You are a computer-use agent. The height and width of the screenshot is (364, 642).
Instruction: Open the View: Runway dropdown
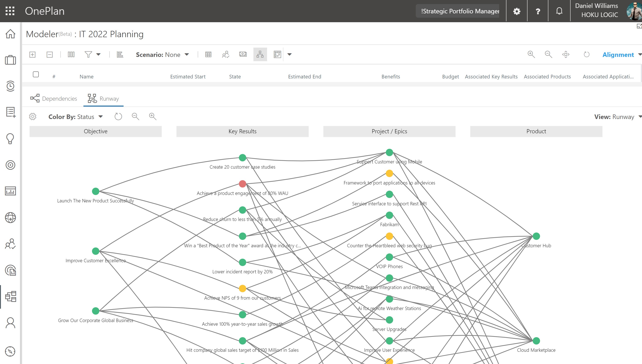618,117
